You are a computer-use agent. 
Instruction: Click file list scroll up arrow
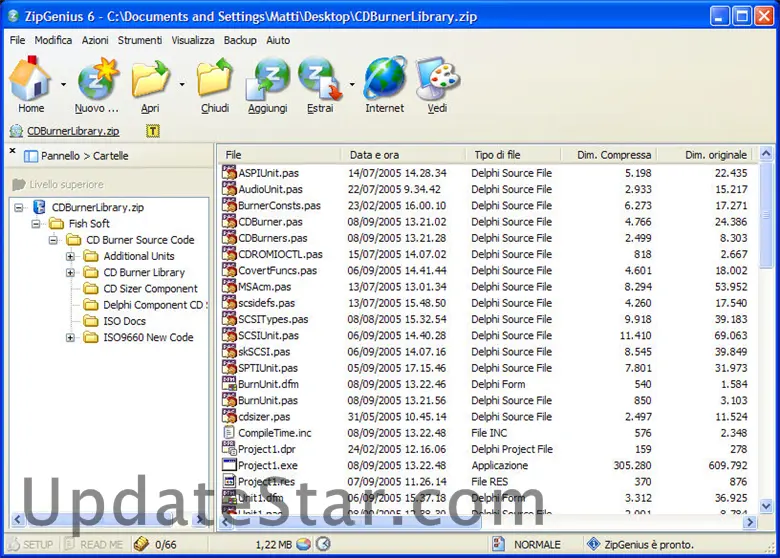(767, 154)
